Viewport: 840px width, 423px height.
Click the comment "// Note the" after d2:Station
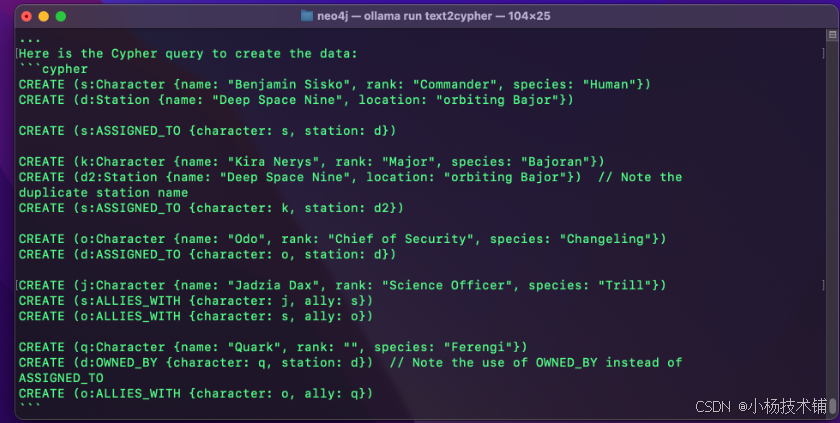click(x=640, y=177)
